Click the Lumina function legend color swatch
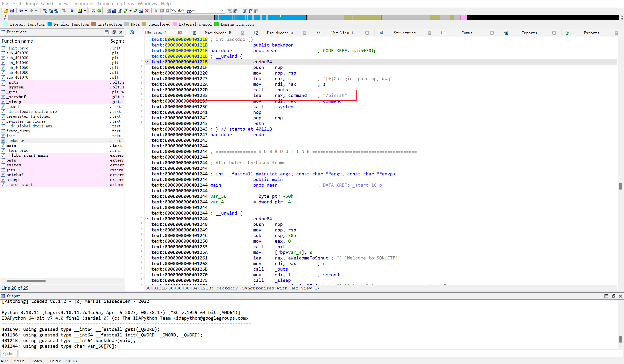Image resolution: width=624 pixels, height=364 pixels. pyautogui.click(x=216, y=24)
